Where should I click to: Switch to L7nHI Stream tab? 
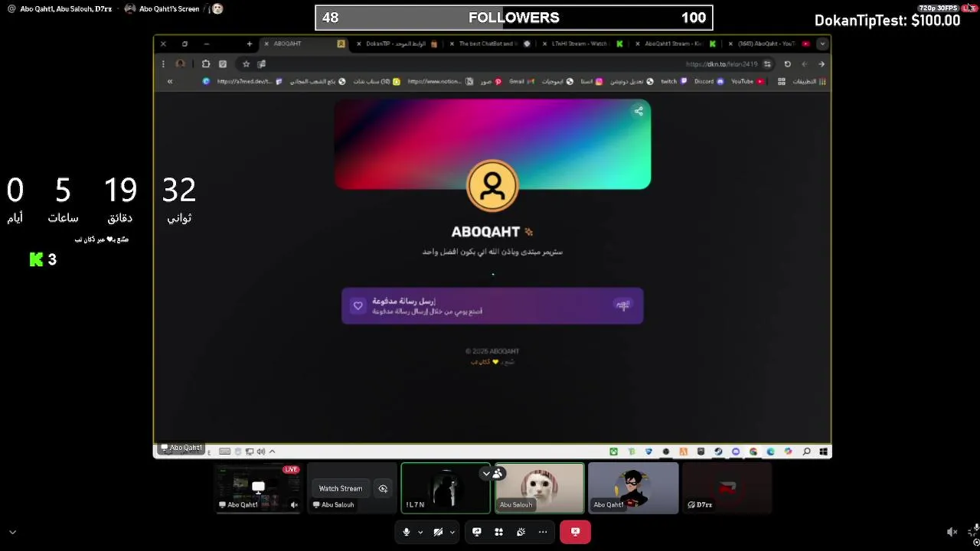pyautogui.click(x=582, y=44)
